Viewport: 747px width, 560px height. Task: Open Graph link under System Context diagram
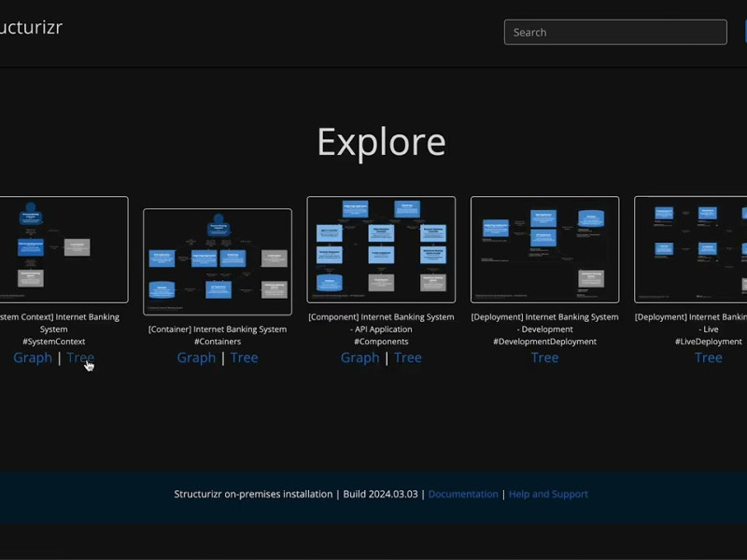tap(33, 357)
